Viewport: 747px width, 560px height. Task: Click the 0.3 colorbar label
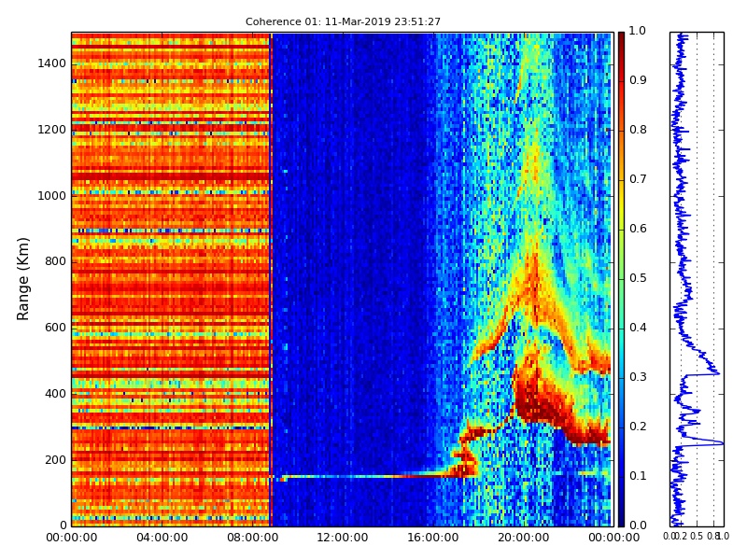point(638,377)
